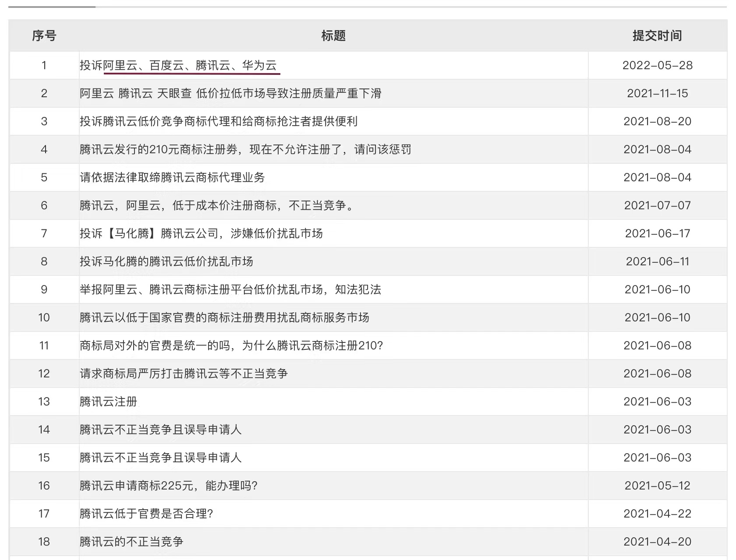Open row 15 腾讯云不正当竞争且误导申请人
Screen dimensions: 736x560
[160, 458]
